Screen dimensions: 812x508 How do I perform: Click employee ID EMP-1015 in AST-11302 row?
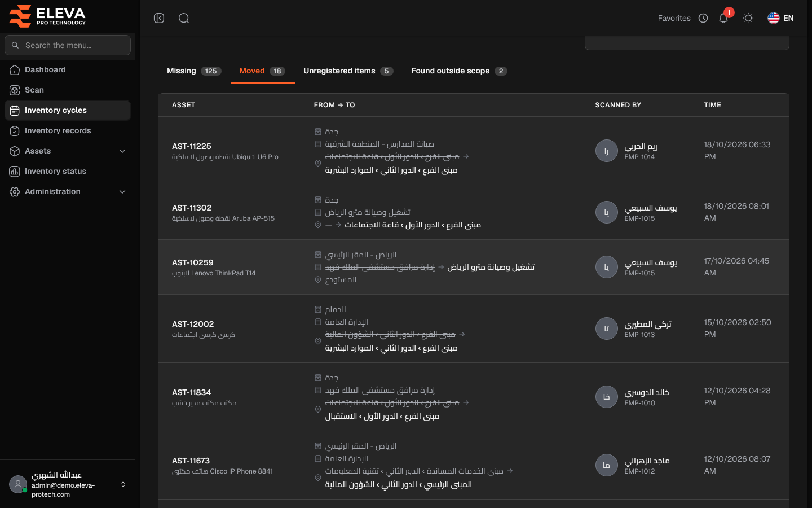click(639, 218)
